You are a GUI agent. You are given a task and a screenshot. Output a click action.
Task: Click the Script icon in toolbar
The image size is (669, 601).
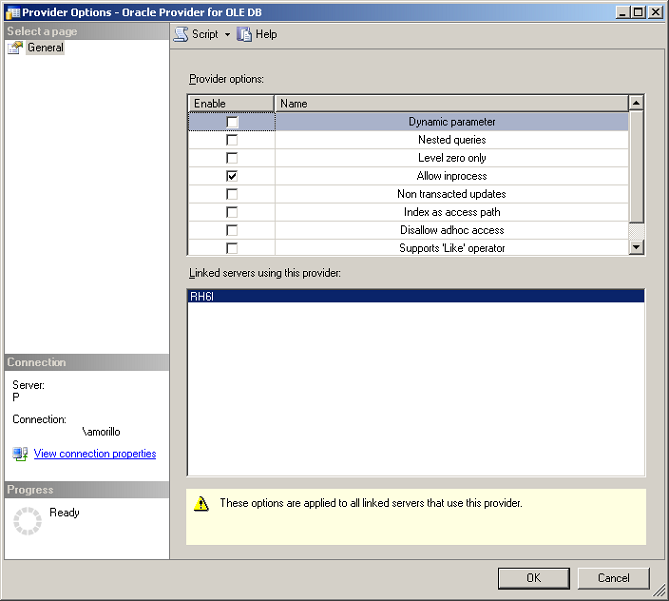tap(181, 34)
